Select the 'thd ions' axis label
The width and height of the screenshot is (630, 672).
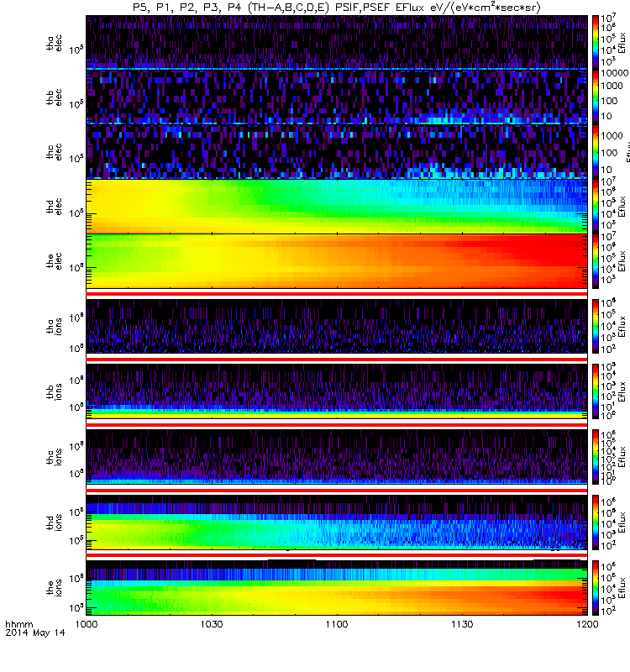point(54,522)
